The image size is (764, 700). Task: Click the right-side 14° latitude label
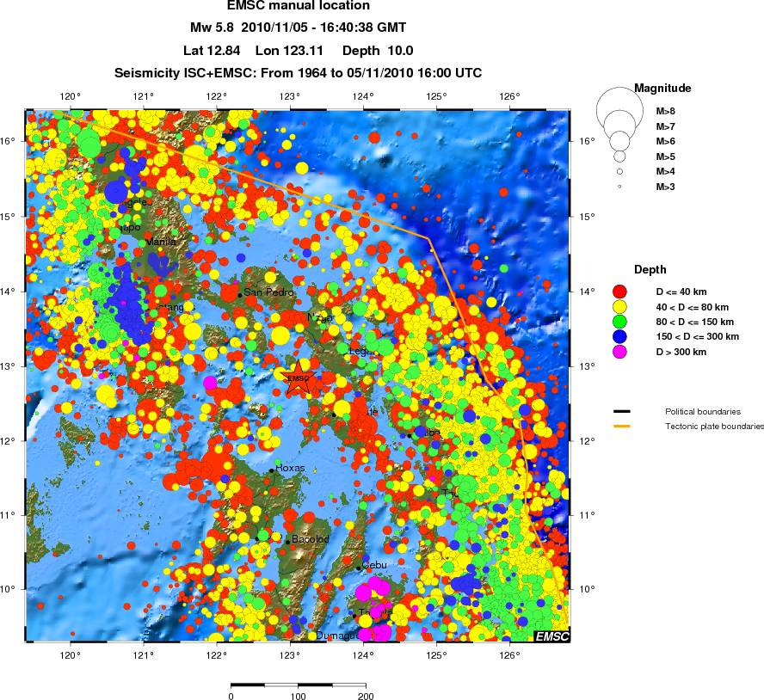point(587,292)
